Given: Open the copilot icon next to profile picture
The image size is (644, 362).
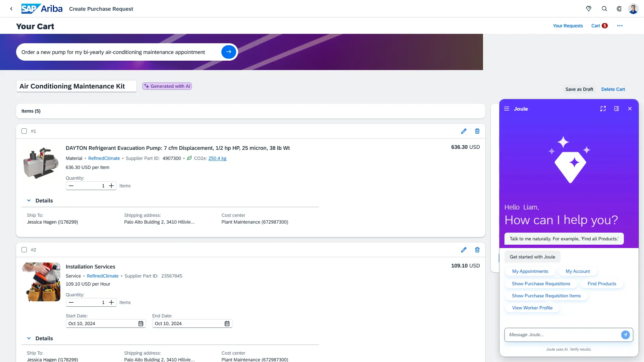Looking at the screenshot, I should [619, 9].
